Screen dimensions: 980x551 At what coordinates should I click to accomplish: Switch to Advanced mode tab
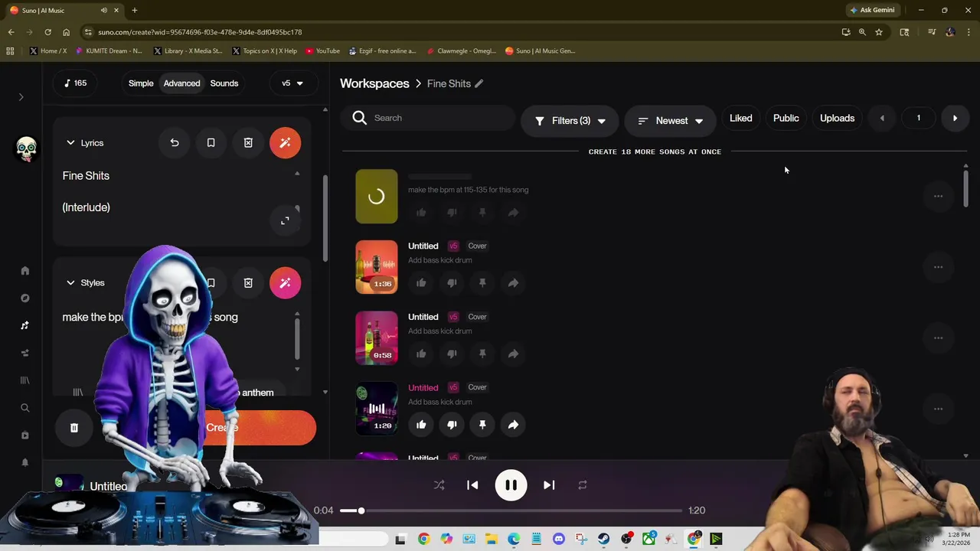[181, 83]
